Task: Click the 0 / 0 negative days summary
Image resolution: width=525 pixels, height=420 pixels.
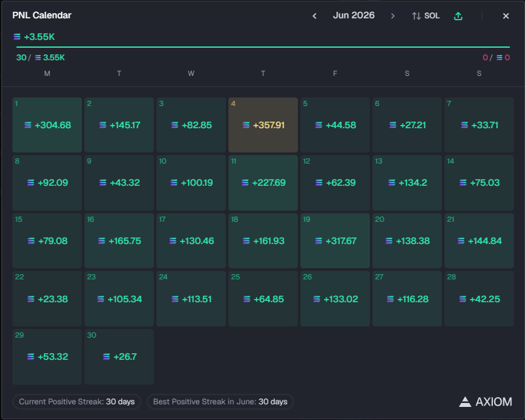Action: (496, 58)
